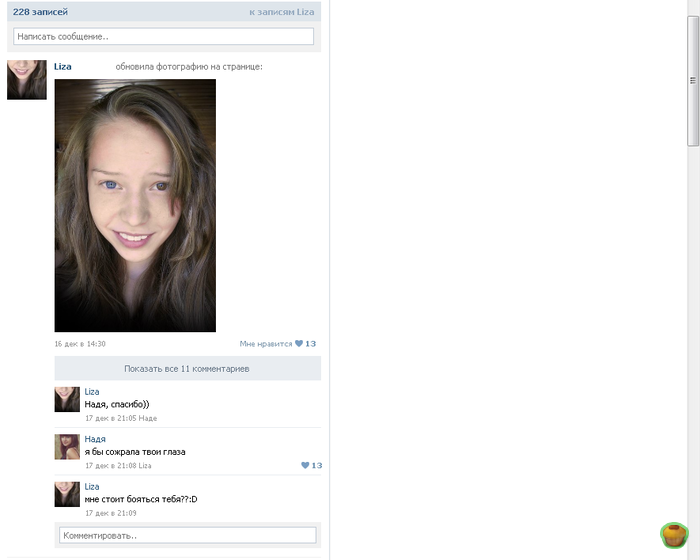Image resolution: width=700 pixels, height=560 pixels.
Task: Click Liza's avatar on the 21:09 comment
Action: [67, 494]
